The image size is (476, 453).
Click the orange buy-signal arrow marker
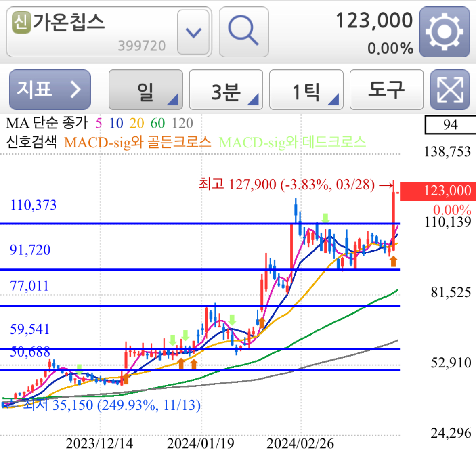click(392, 262)
